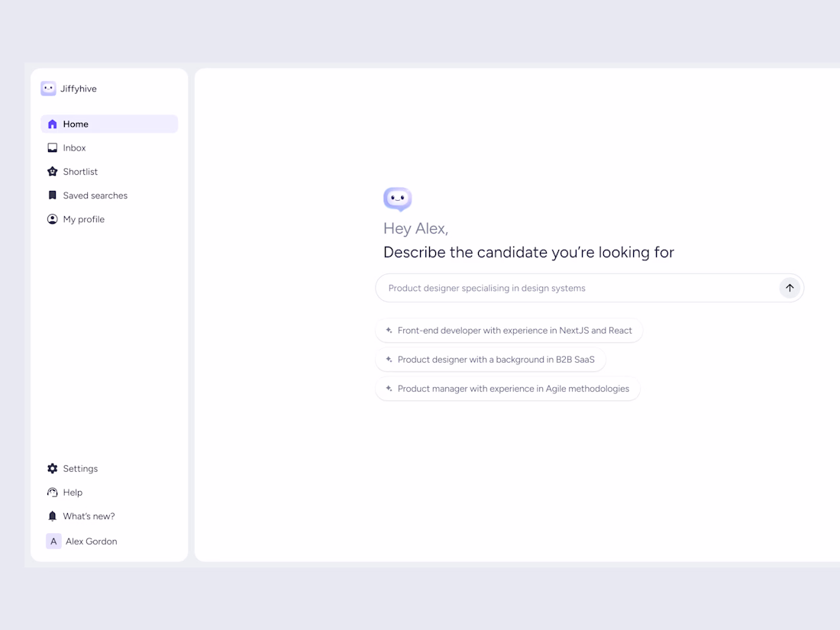Viewport: 840px width, 630px height.
Task: Click the Inbox tray icon
Action: (53, 148)
